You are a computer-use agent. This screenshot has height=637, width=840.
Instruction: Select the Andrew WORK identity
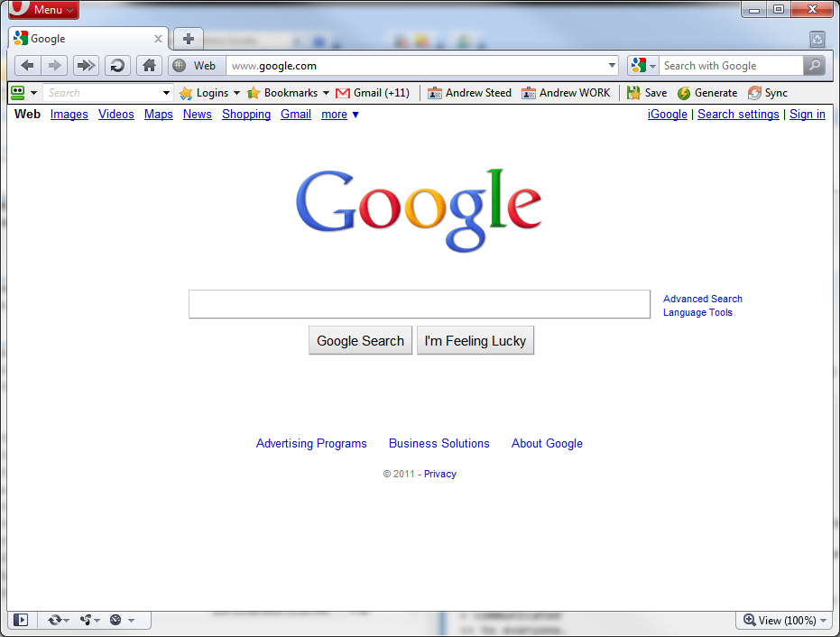pos(566,93)
